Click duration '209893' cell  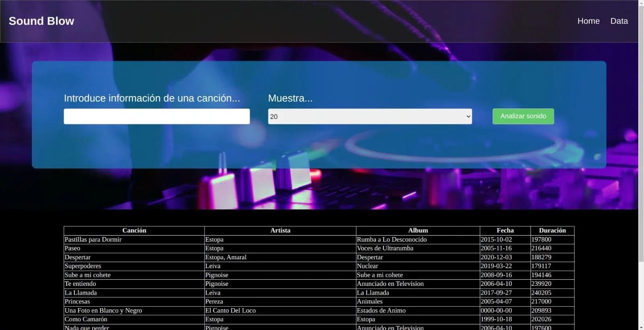pos(552,310)
